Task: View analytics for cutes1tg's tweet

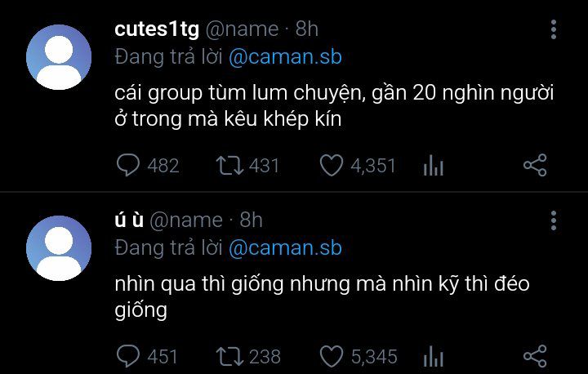Action: coord(433,166)
